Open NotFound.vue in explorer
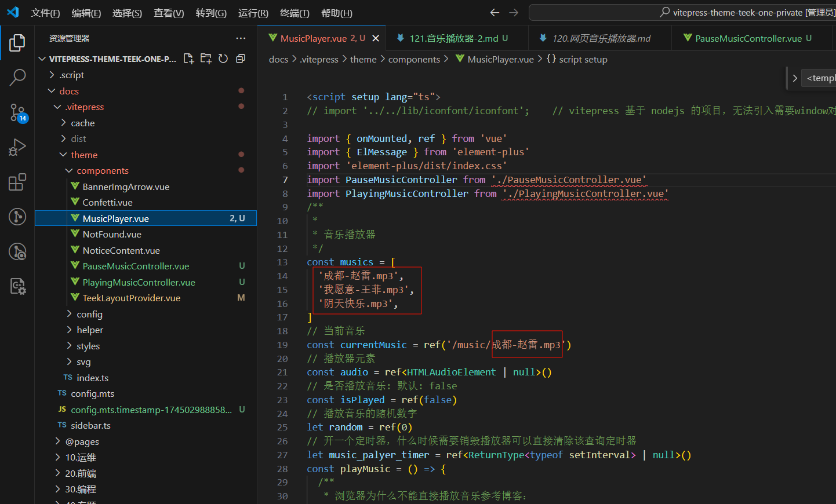Screen dimensions: 836x504 [x=146, y=234]
